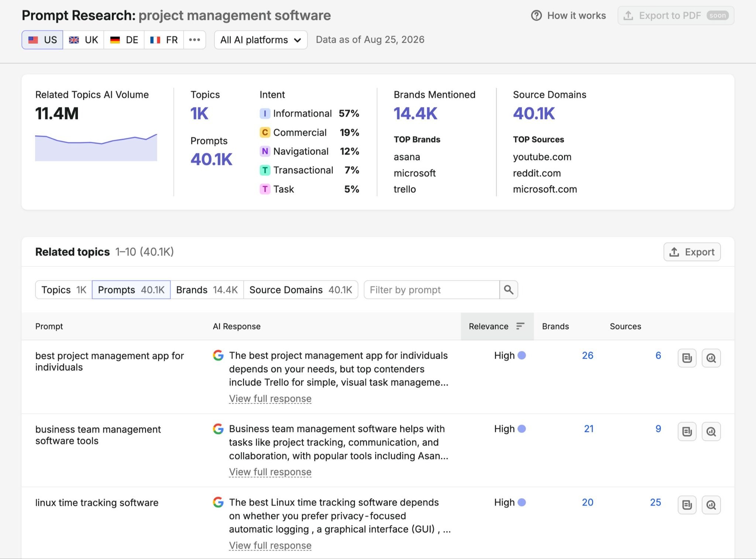The width and height of the screenshot is (756, 559).
Task: Click the search magnifier button
Action: tap(509, 290)
